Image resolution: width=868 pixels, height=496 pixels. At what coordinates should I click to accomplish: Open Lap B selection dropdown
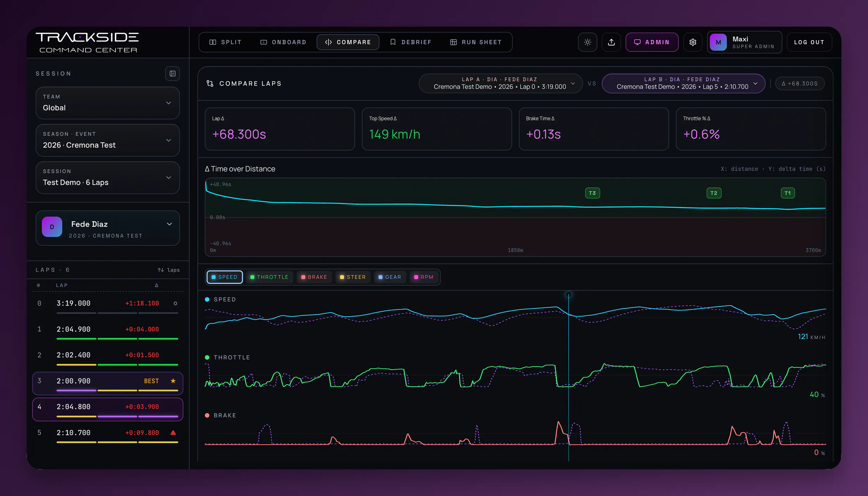coord(683,83)
